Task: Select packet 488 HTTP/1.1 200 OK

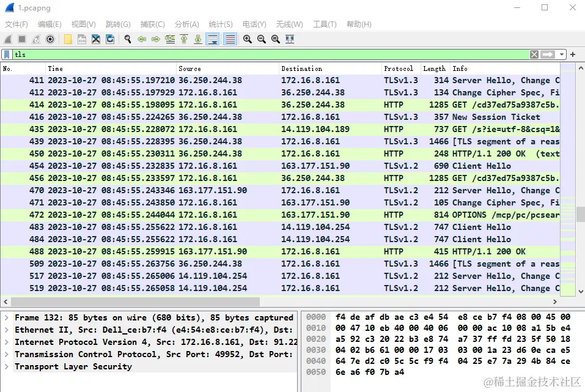Action: tap(280, 251)
